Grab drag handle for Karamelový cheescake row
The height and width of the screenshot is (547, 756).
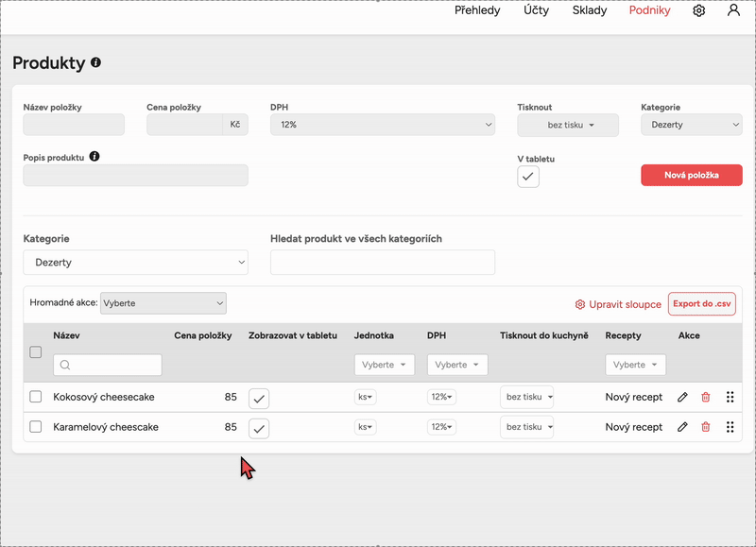[x=730, y=427]
